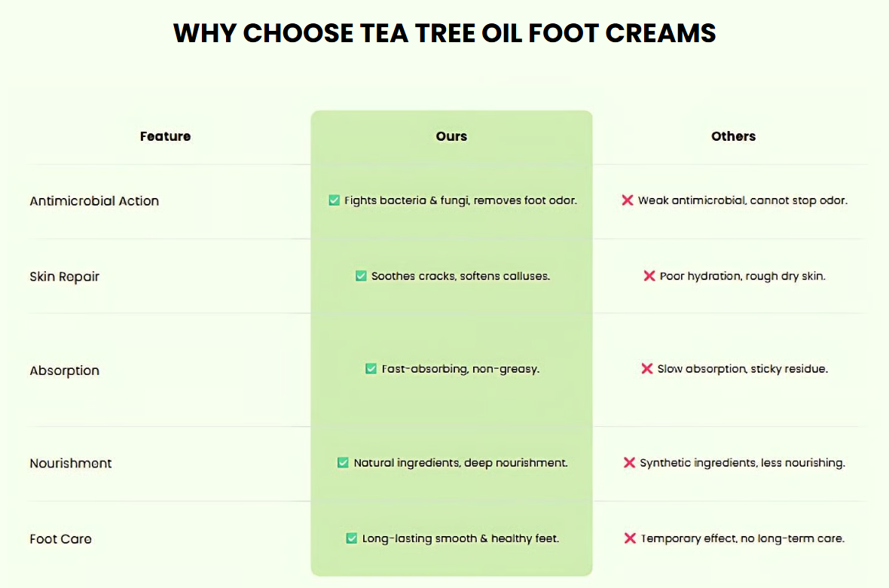Click the checkmark before 'Long-lasting smooth & healthy feet'
The height and width of the screenshot is (588, 889).
pos(352,538)
